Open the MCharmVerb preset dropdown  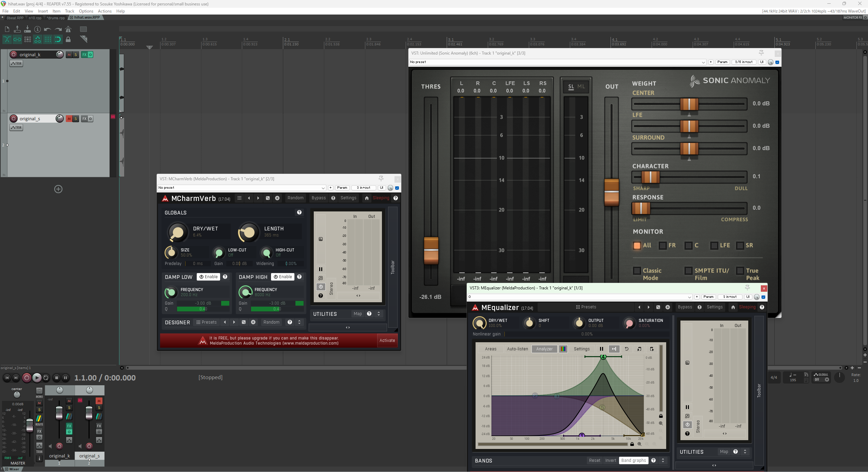(323, 188)
